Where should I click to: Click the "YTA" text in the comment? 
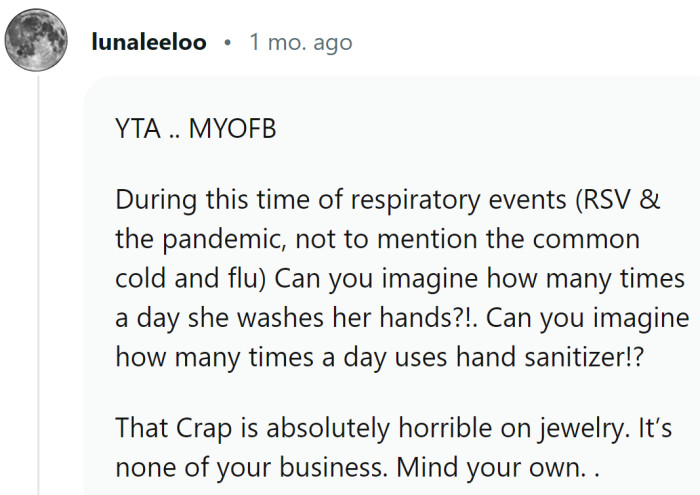(x=136, y=130)
